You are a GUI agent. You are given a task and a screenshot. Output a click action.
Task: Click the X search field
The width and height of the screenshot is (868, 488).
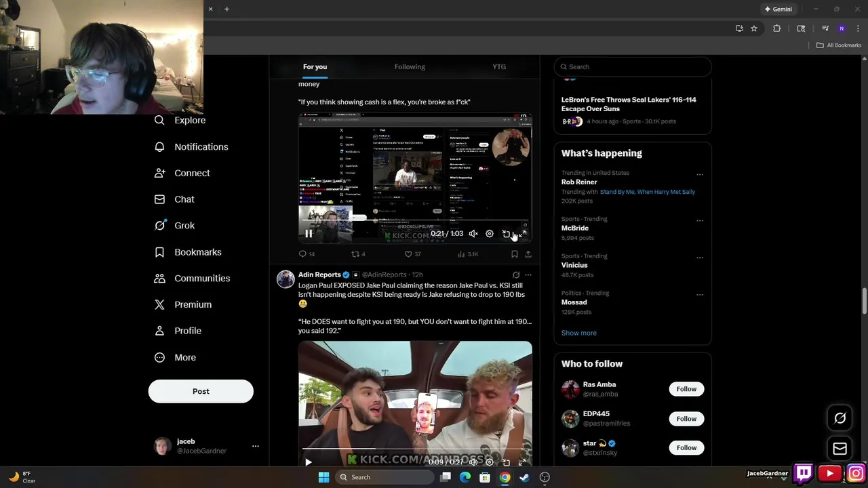coord(633,66)
